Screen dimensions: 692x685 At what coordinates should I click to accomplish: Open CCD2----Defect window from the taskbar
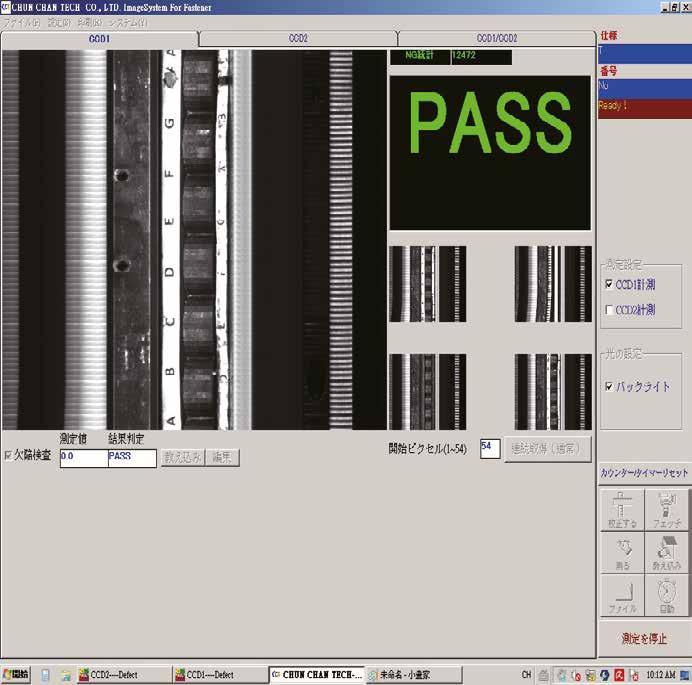[x=124, y=674]
